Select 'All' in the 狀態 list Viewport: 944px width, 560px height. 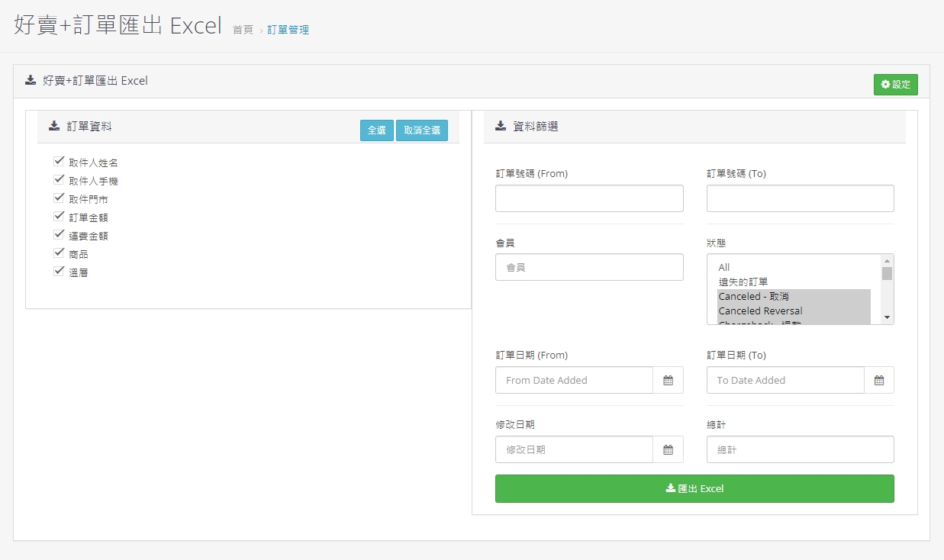[794, 267]
